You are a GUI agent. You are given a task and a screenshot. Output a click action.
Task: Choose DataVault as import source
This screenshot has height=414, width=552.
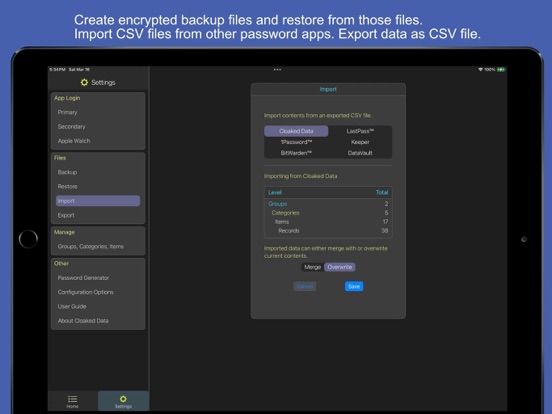(x=360, y=153)
